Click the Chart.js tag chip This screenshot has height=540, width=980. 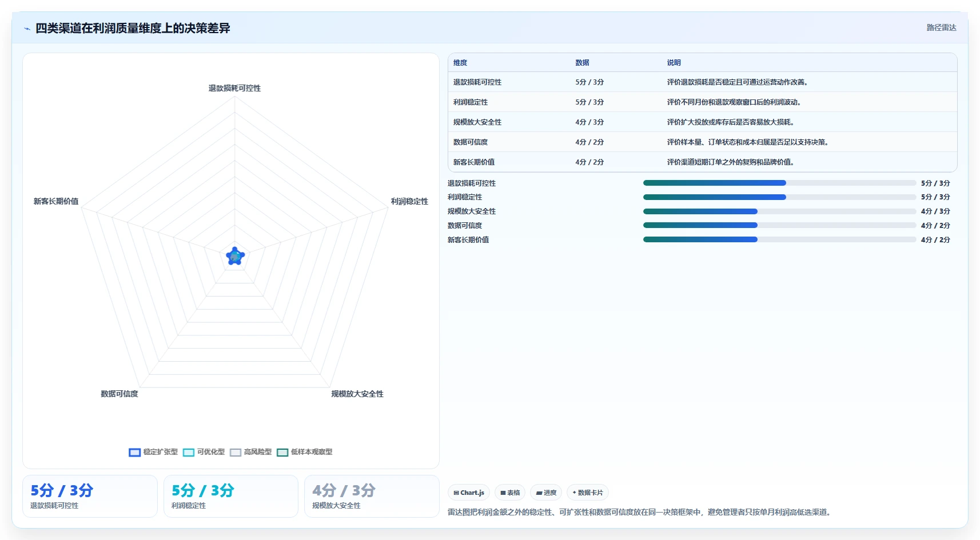[469, 493]
